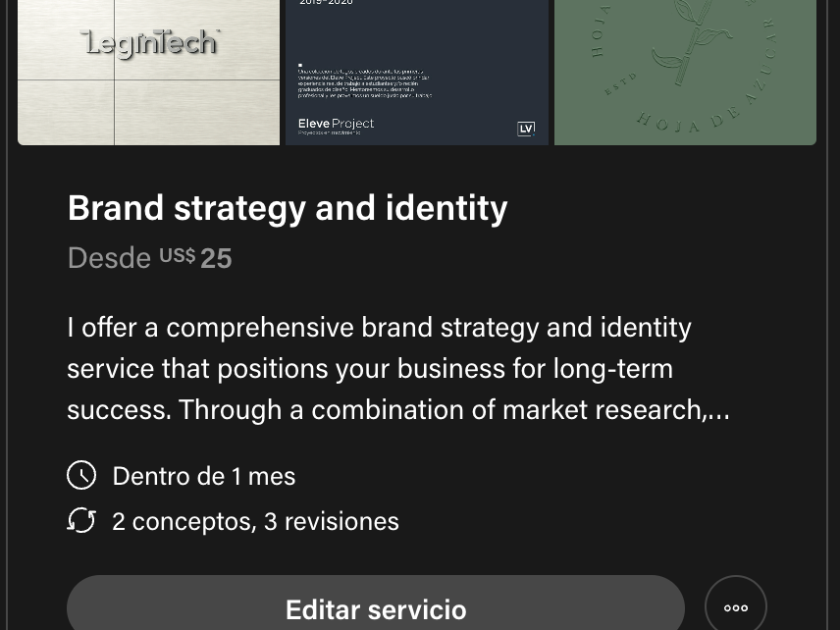Click the US$ currency symbol
Image resolution: width=840 pixels, height=630 pixels.
pyautogui.click(x=178, y=256)
